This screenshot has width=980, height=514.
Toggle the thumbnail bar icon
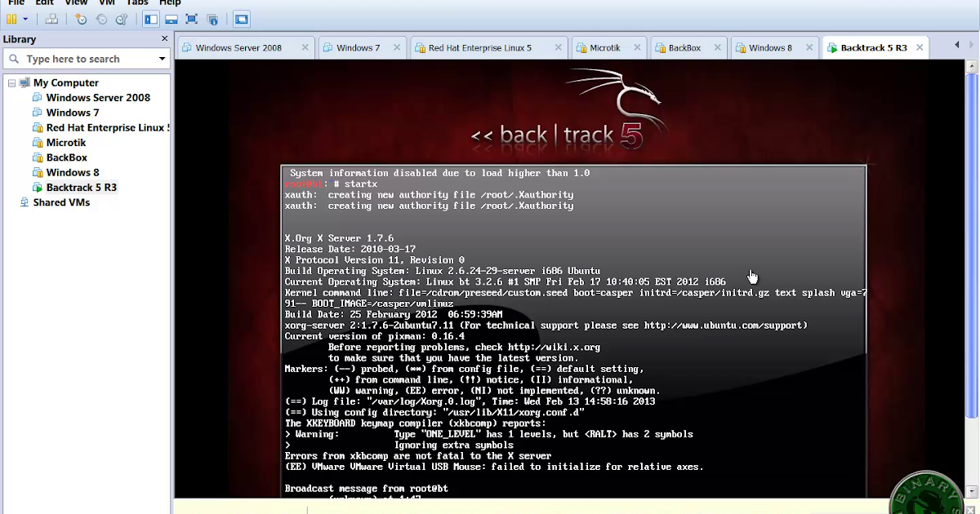coord(171,19)
